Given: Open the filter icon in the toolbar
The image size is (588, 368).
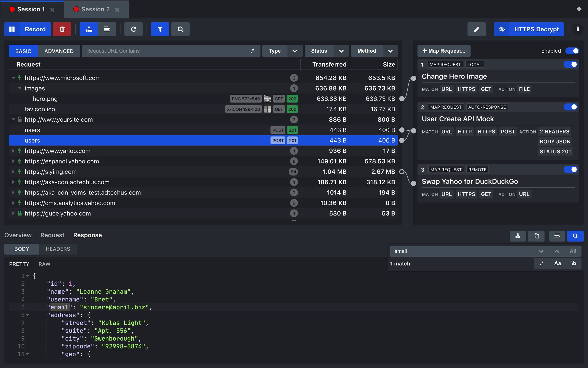Looking at the screenshot, I should 160,29.
